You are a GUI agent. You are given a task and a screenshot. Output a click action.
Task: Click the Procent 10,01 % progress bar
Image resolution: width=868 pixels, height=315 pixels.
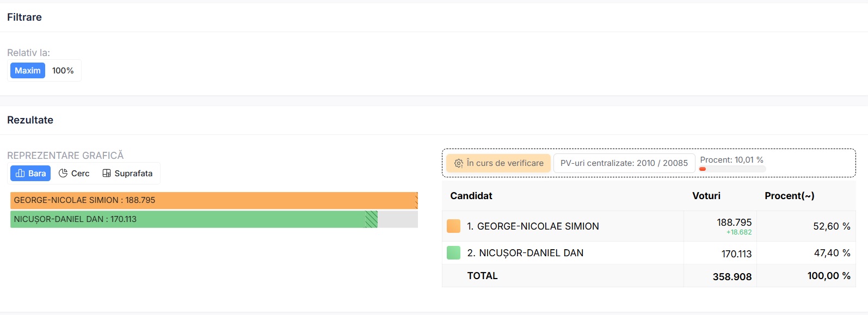732,169
